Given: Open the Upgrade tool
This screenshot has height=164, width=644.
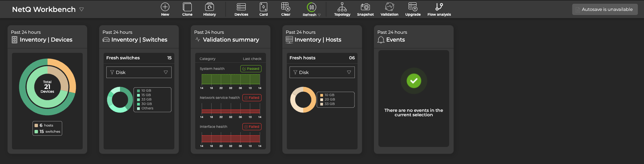Looking at the screenshot, I should 413,7.
